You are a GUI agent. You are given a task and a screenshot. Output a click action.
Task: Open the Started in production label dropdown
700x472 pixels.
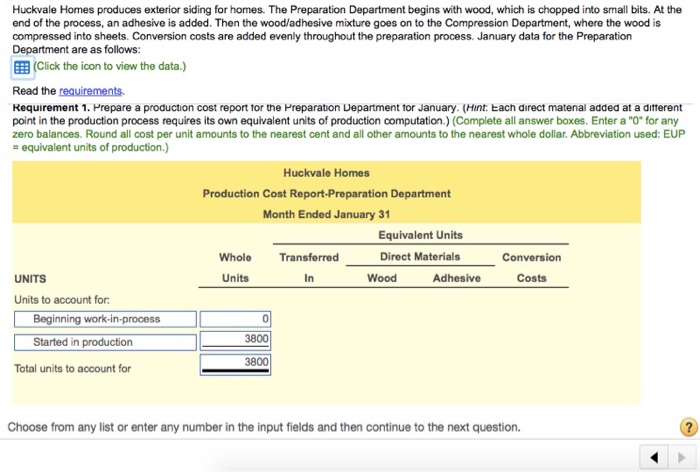click(x=105, y=342)
